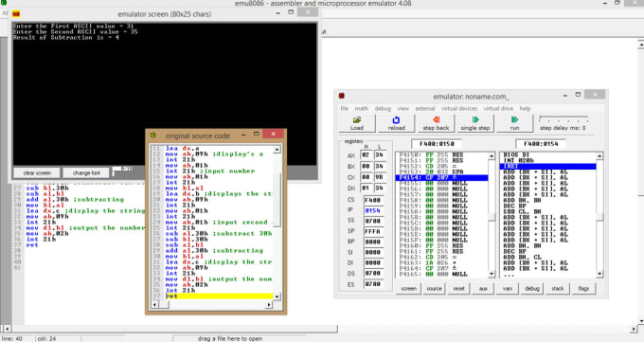644x342 pixels.
Task: Click the SS register field
Action: [373, 221]
